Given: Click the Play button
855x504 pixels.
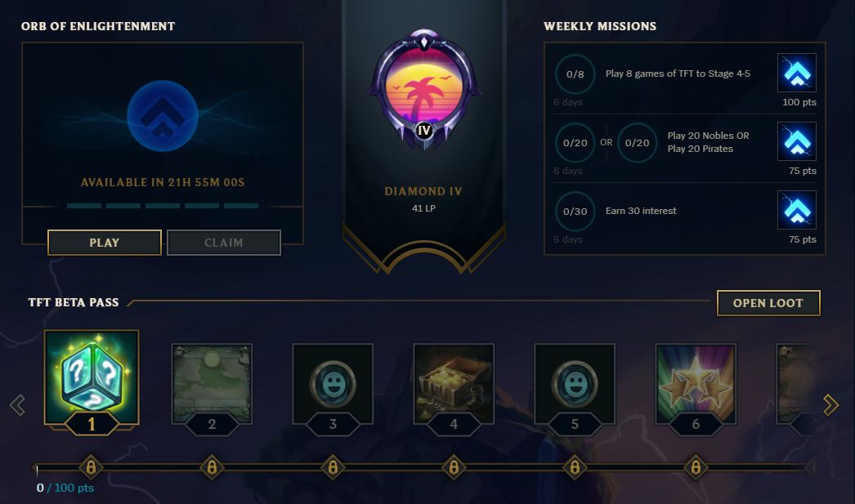Looking at the screenshot, I should tap(105, 243).
